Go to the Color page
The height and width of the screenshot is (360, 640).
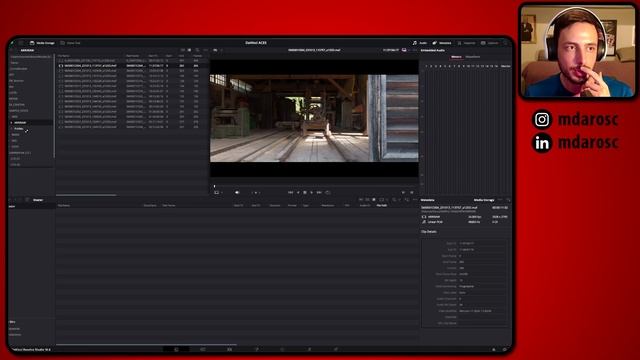coord(282,350)
